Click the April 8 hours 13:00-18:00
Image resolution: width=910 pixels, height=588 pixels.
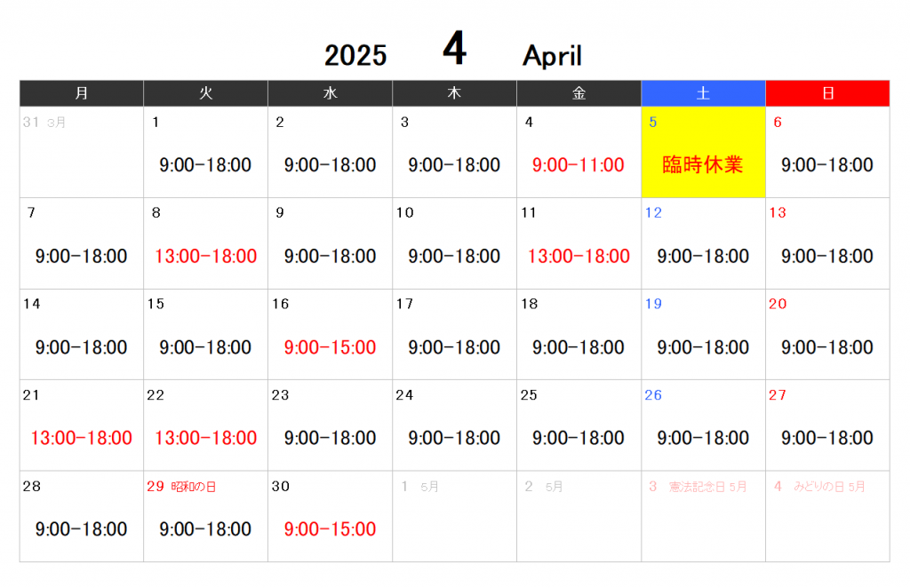point(205,257)
